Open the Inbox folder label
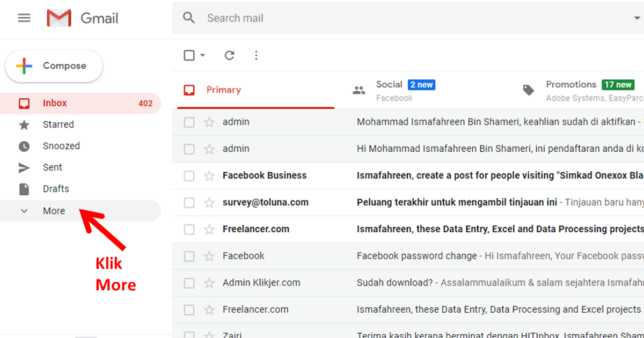The width and height of the screenshot is (644, 338). tap(55, 103)
